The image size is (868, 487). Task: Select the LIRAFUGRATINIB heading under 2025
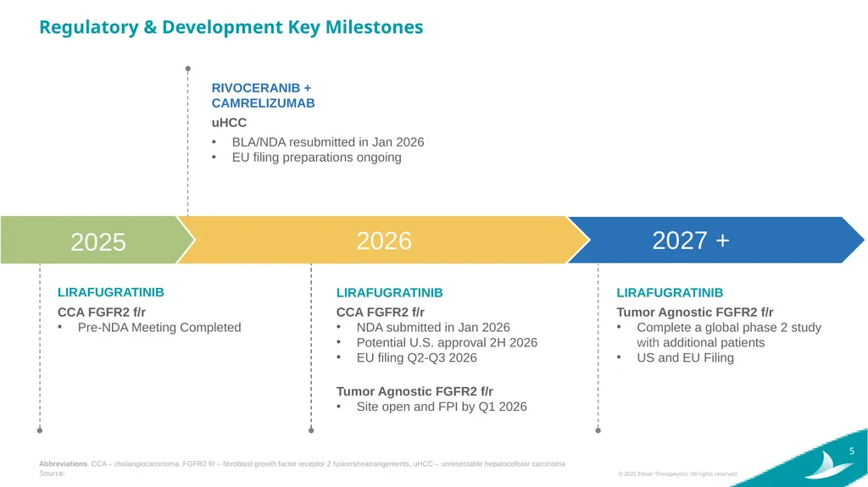[111, 292]
